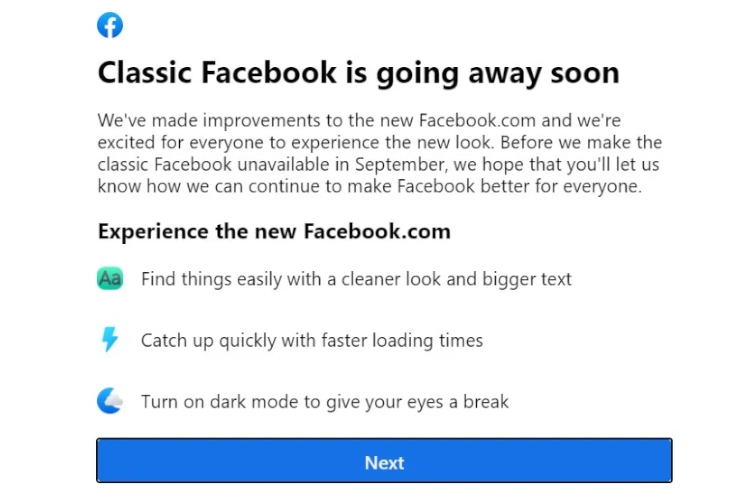
Task: Select 'Experience the new Facebook.com' subheading
Action: click(x=274, y=232)
